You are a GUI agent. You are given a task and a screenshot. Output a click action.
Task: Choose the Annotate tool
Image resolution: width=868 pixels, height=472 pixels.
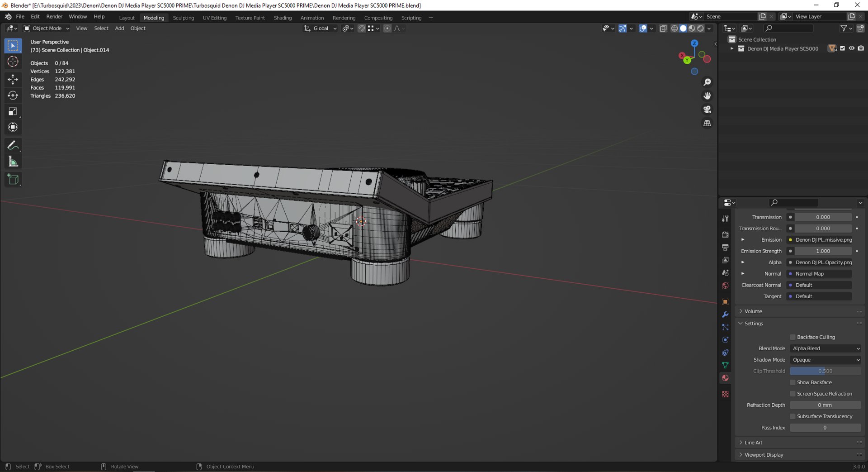click(13, 145)
